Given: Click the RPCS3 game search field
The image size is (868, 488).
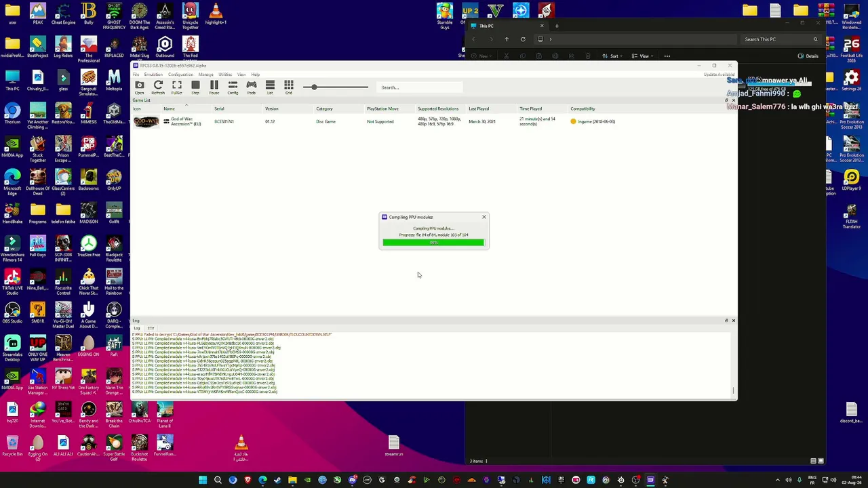Looking at the screenshot, I should [420, 87].
